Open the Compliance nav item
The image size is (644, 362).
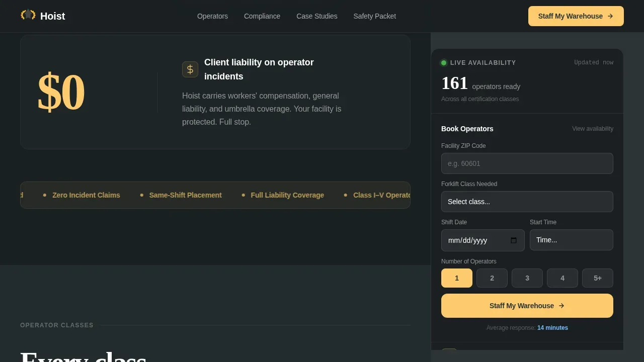(262, 16)
